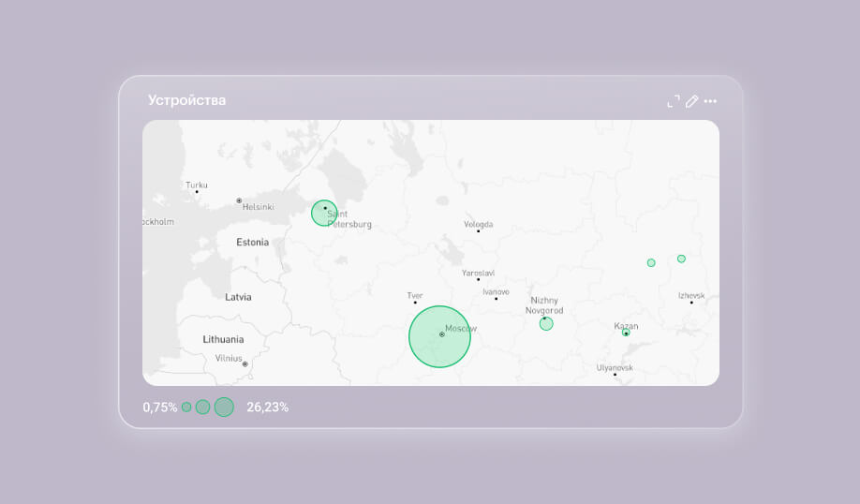Click the Saint Petersburg green bubble
This screenshot has width=860, height=504.
click(324, 213)
